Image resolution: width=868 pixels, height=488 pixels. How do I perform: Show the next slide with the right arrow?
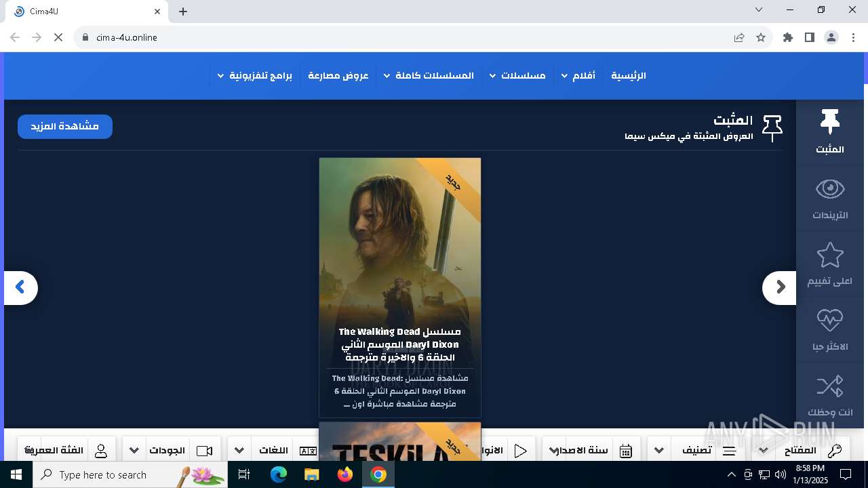tap(780, 287)
